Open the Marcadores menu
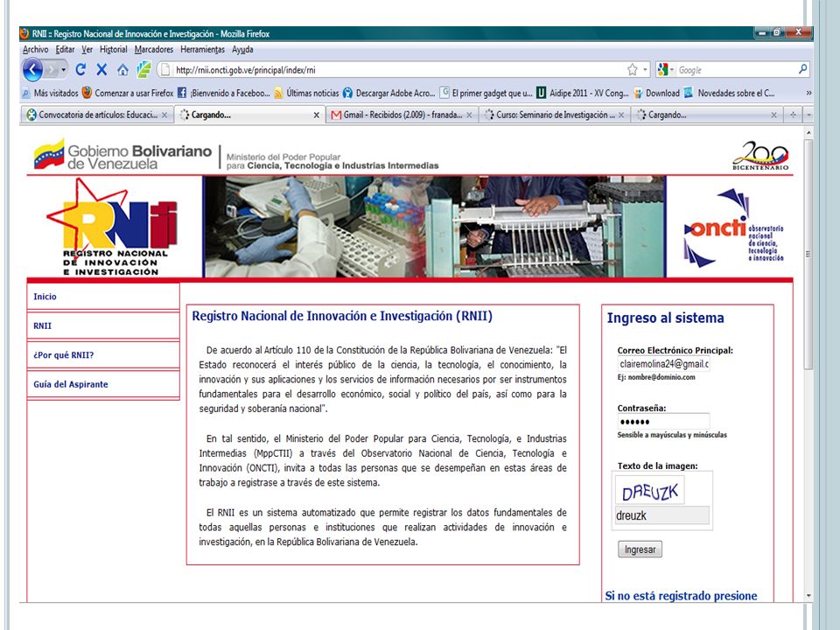 point(154,49)
